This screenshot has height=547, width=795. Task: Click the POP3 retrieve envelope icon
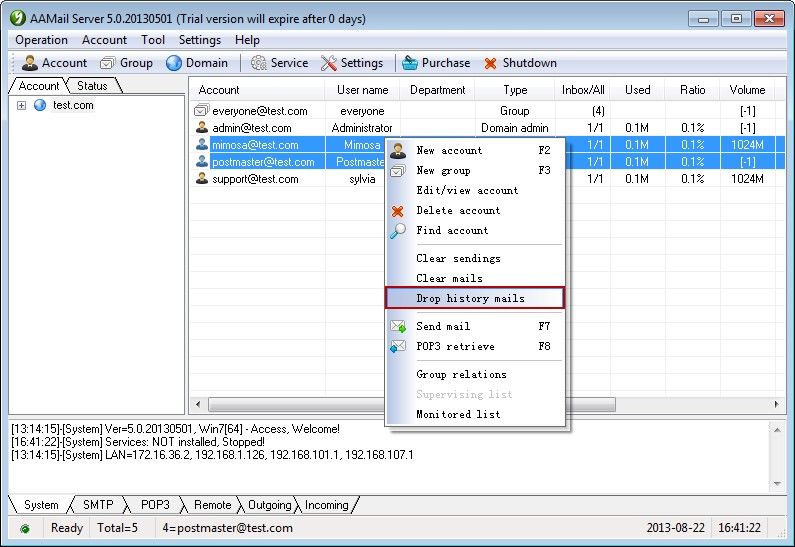[398, 346]
